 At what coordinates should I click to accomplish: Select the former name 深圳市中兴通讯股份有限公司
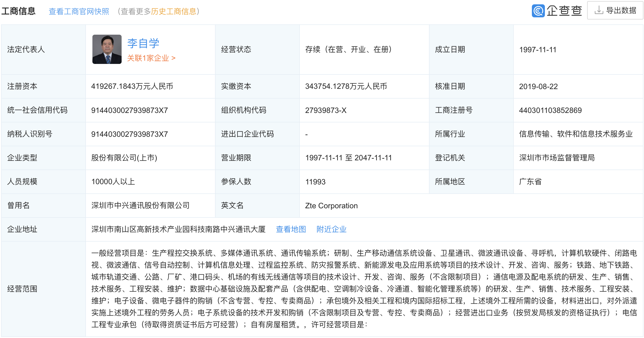[141, 206]
